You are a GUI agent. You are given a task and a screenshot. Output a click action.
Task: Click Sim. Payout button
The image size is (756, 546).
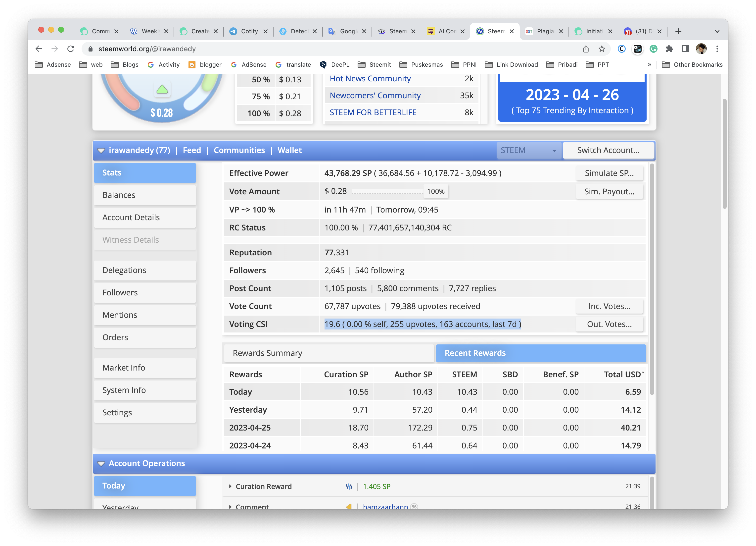pos(609,191)
